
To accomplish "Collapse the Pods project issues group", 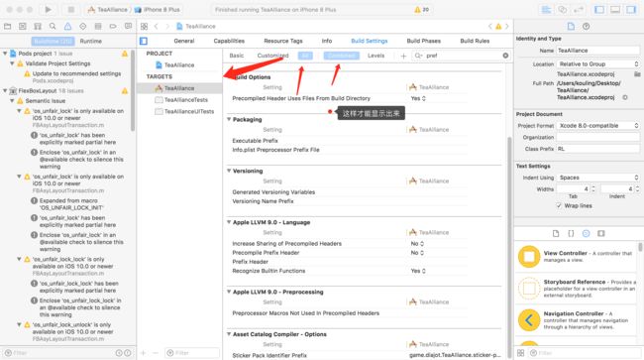I will click(5, 54).
